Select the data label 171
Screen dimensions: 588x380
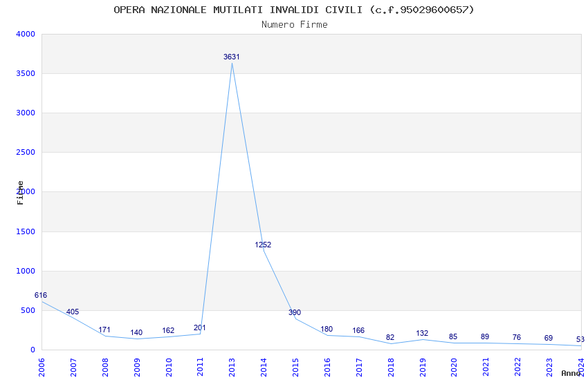tap(104, 330)
